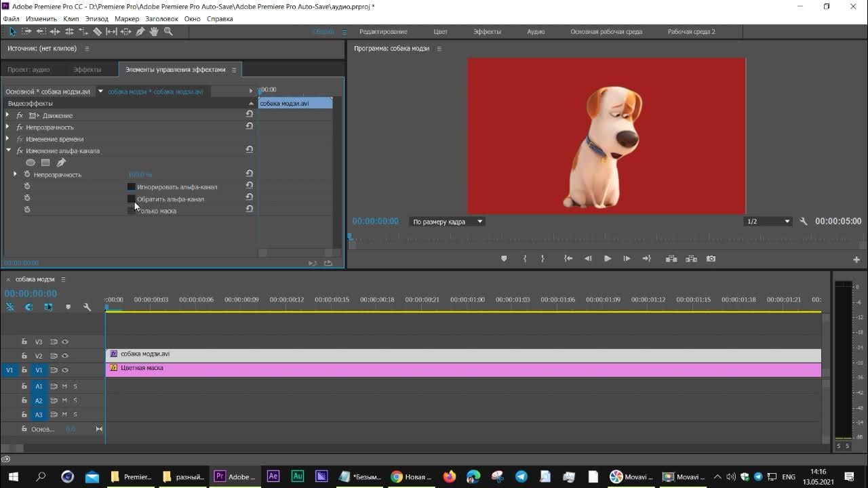Open playback resolution 1/2 dropdown
Image resolution: width=868 pixels, height=488 pixels.
point(768,222)
